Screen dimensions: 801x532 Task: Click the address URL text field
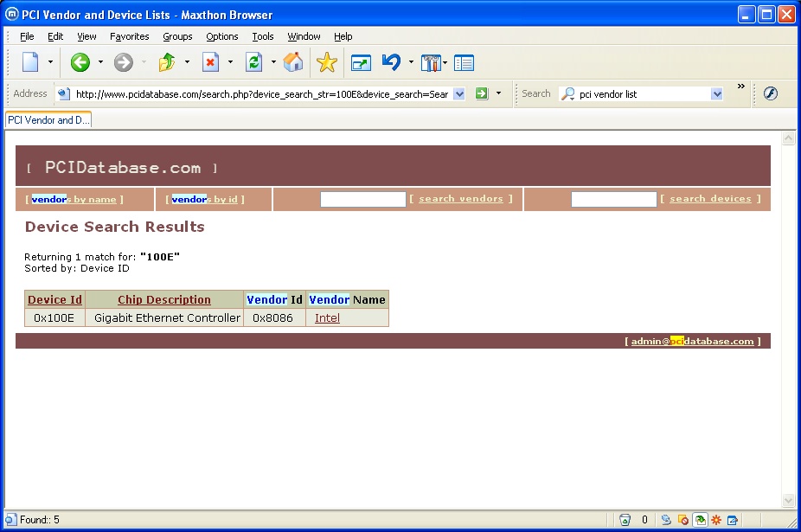[x=262, y=94]
